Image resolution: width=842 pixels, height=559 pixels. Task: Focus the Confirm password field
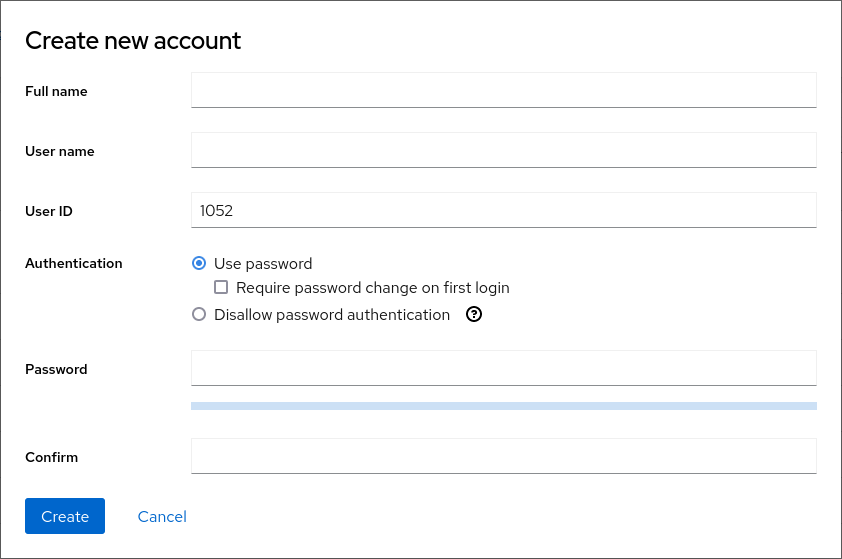[503, 456]
